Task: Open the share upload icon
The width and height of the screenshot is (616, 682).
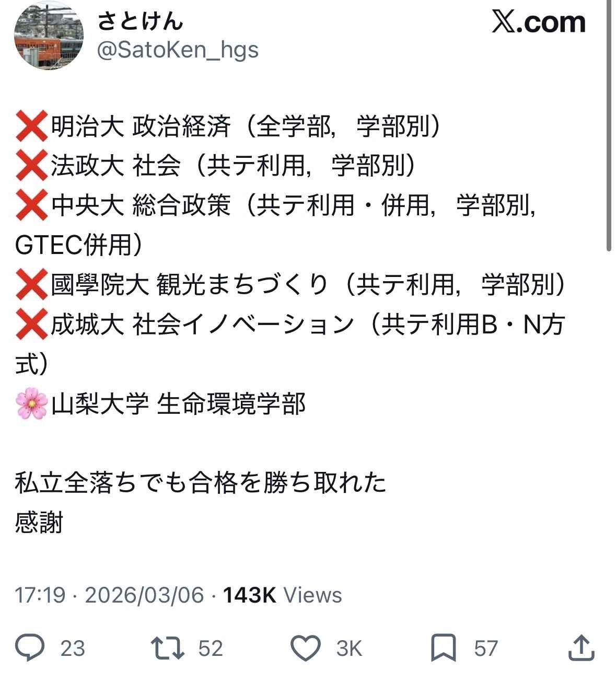Action: [581, 648]
